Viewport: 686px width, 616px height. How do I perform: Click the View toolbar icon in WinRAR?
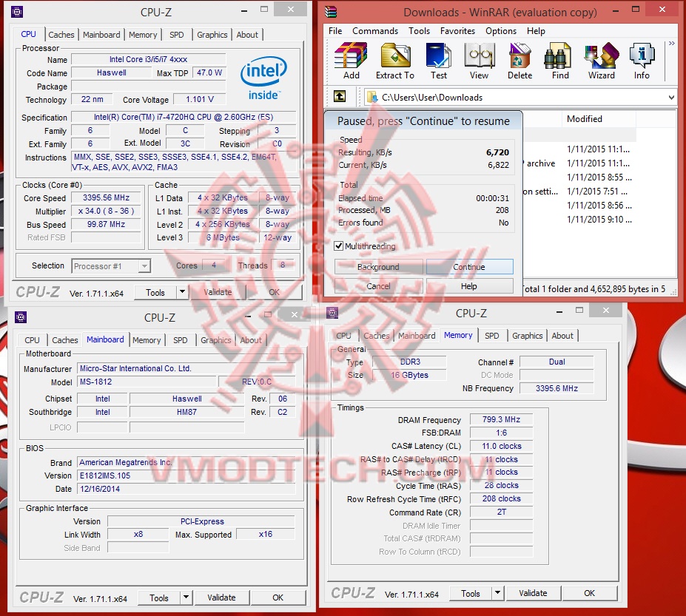click(479, 61)
